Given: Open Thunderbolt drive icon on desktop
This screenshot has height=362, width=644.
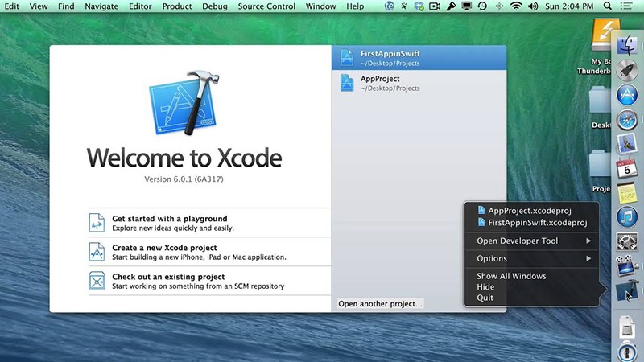Looking at the screenshot, I should pos(605,35).
